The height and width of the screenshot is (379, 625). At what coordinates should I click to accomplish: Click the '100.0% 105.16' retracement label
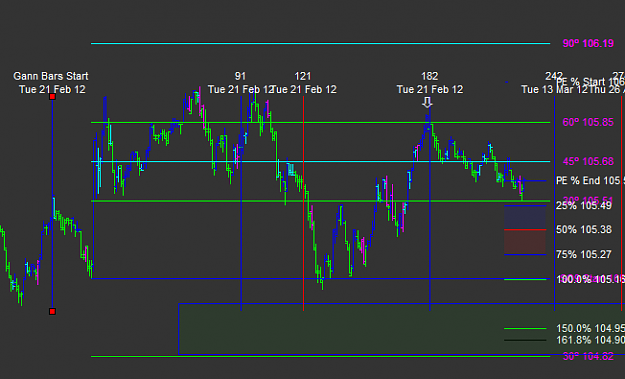pyautogui.click(x=590, y=279)
